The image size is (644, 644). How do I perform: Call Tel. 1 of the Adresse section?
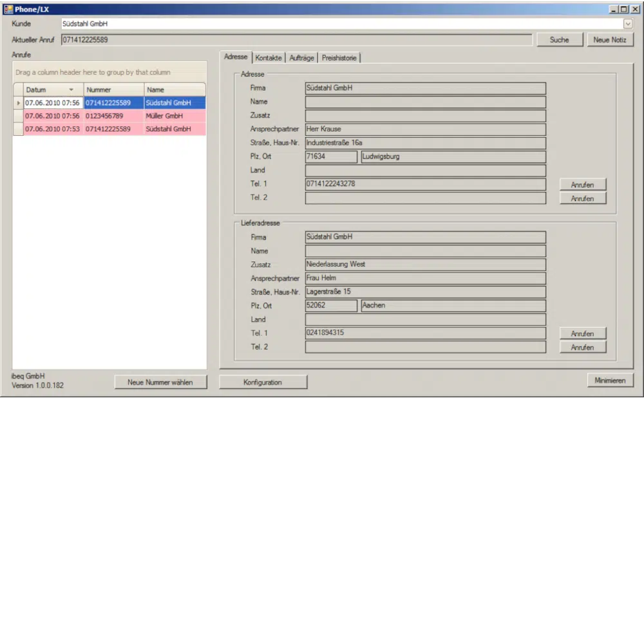582,185
